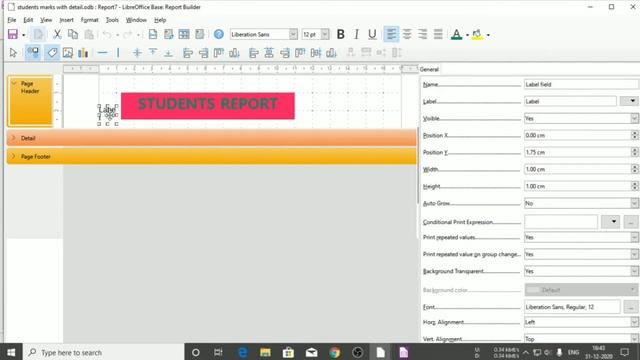Image resolution: width=640 pixels, height=360 pixels.
Task: Toggle Underline formatting
Action: 372,34
